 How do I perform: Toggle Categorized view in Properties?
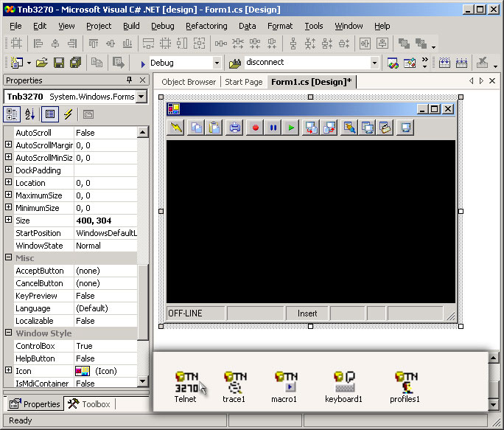[12, 114]
